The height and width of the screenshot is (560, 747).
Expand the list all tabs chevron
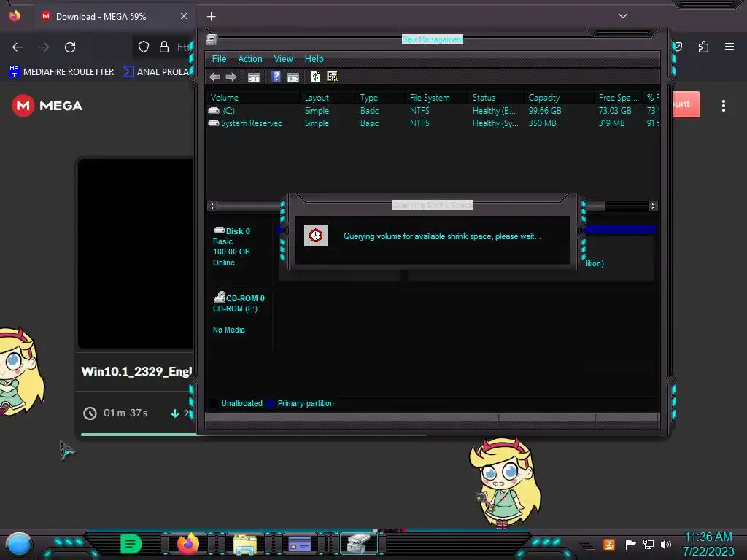[623, 16]
